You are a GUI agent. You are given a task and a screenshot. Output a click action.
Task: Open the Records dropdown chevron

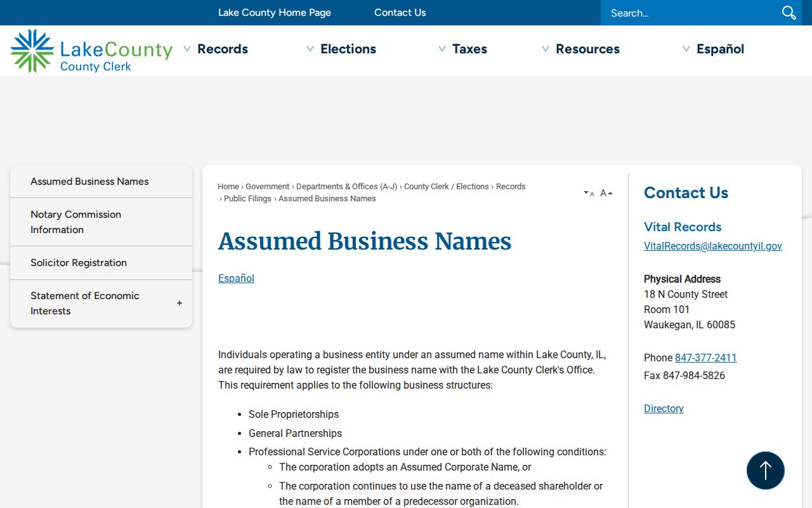click(187, 49)
